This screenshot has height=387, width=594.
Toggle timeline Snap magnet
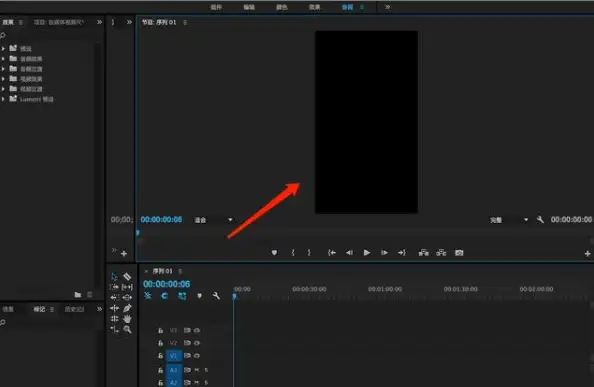click(164, 296)
